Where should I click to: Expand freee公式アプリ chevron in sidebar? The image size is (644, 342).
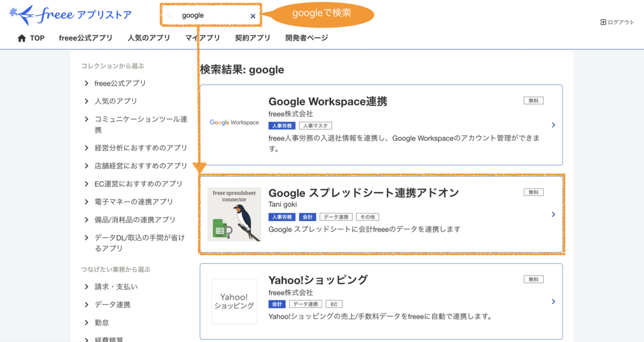click(86, 83)
